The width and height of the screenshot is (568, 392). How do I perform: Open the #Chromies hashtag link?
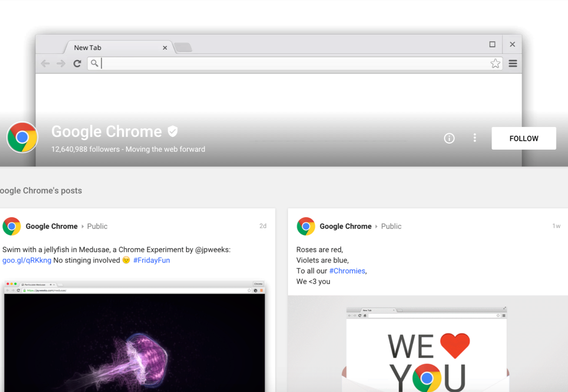(347, 271)
